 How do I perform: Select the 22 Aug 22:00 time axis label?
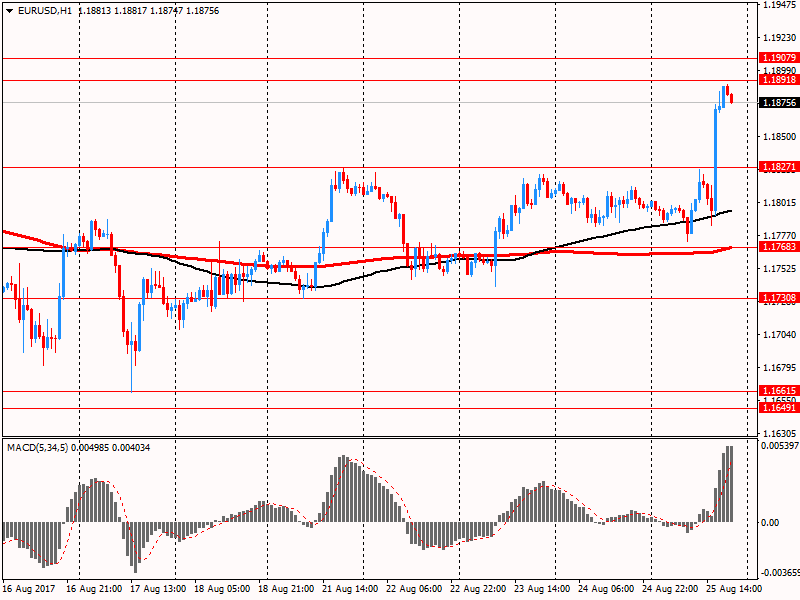pyautogui.click(x=478, y=589)
